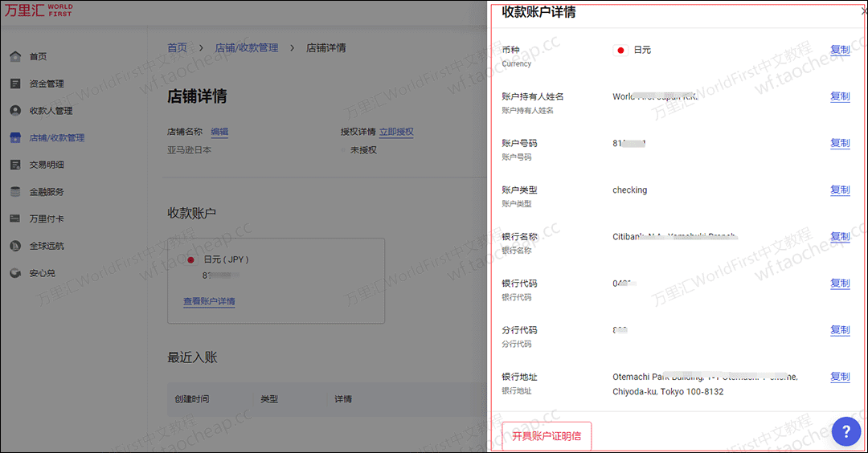Open 金融服务 in the sidebar
Image resolution: width=868 pixels, height=453 pixels.
click(47, 192)
